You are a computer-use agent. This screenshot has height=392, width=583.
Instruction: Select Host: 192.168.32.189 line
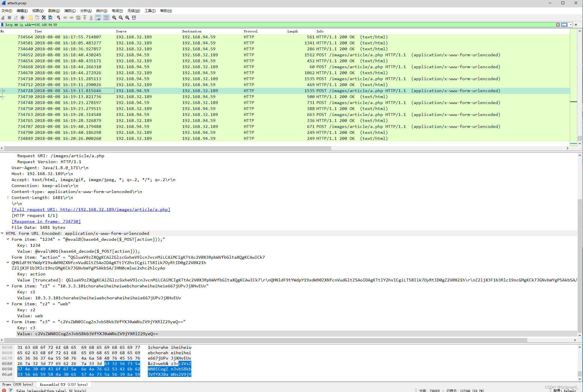(x=42, y=174)
